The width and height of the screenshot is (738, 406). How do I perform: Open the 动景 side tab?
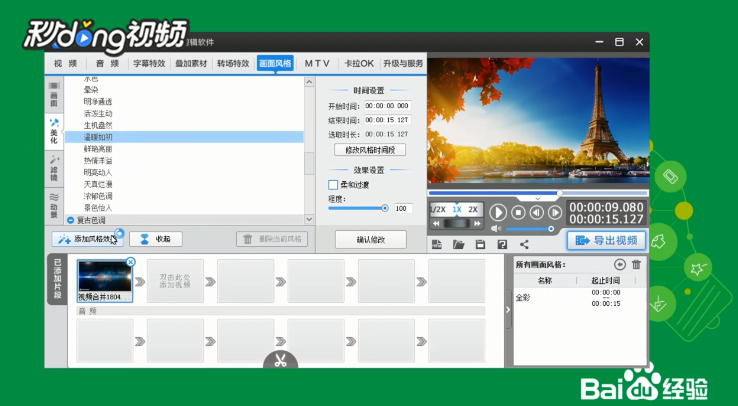pos(54,205)
